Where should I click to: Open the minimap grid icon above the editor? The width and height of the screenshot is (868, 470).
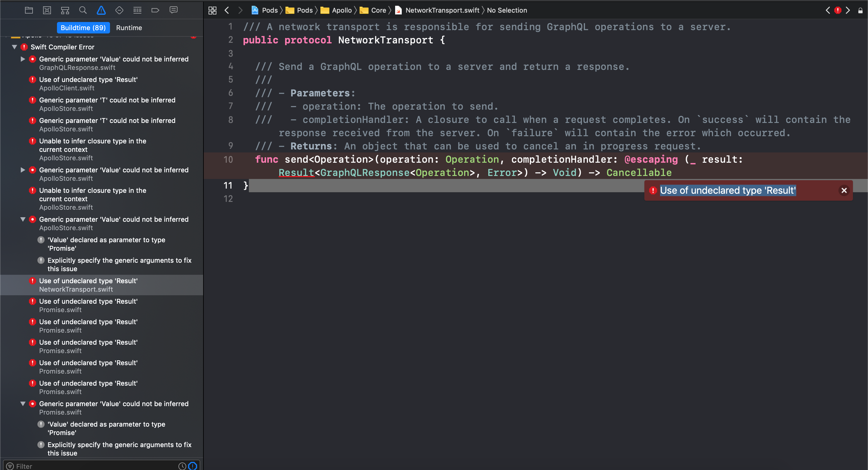[212, 10]
